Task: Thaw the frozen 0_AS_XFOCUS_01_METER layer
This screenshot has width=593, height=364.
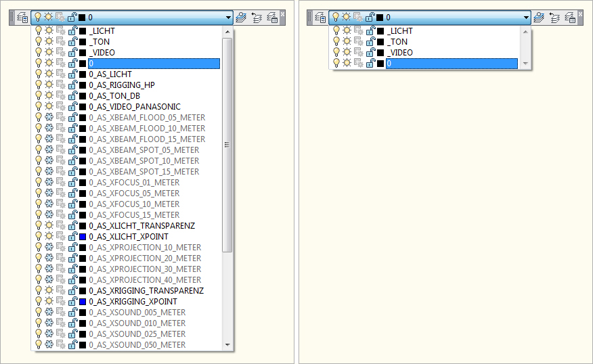Action: coord(49,183)
